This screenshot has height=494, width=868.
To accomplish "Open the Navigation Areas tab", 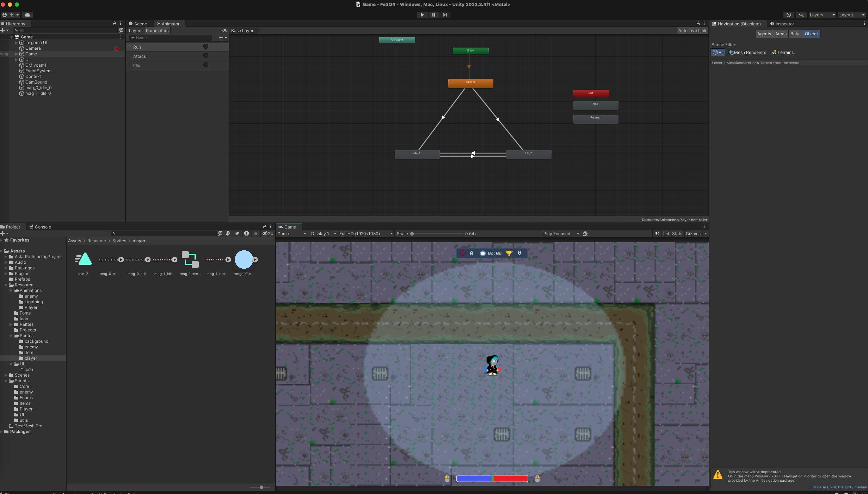I will click(781, 34).
